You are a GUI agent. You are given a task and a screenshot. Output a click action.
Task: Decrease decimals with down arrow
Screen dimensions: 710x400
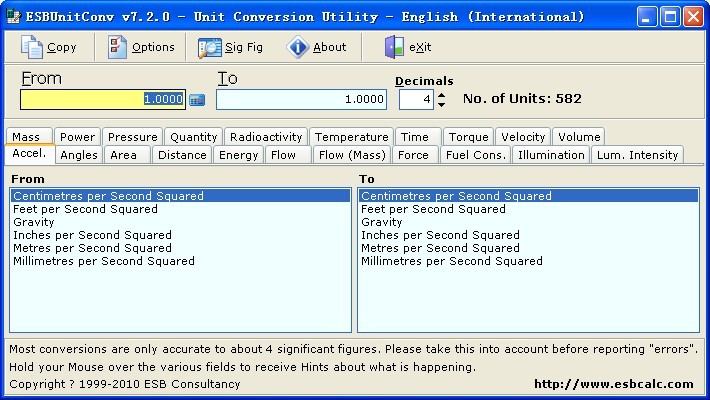[441, 105]
